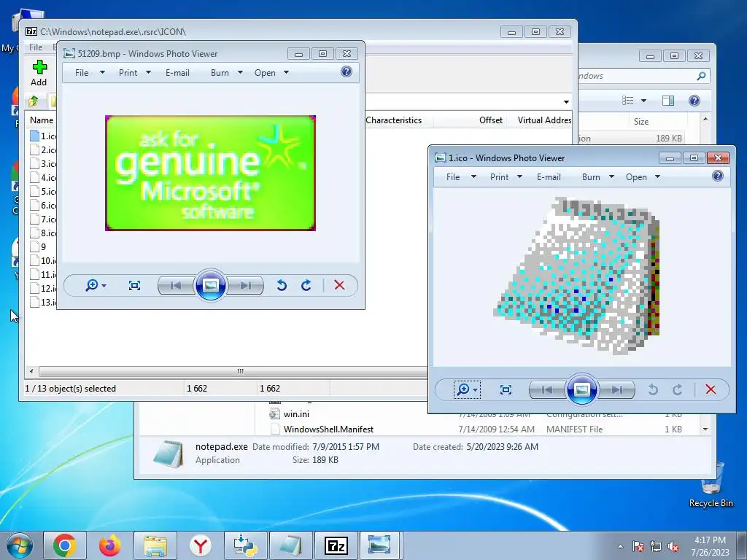Rotate clockwise in 51209.bmp viewer

[x=306, y=285]
